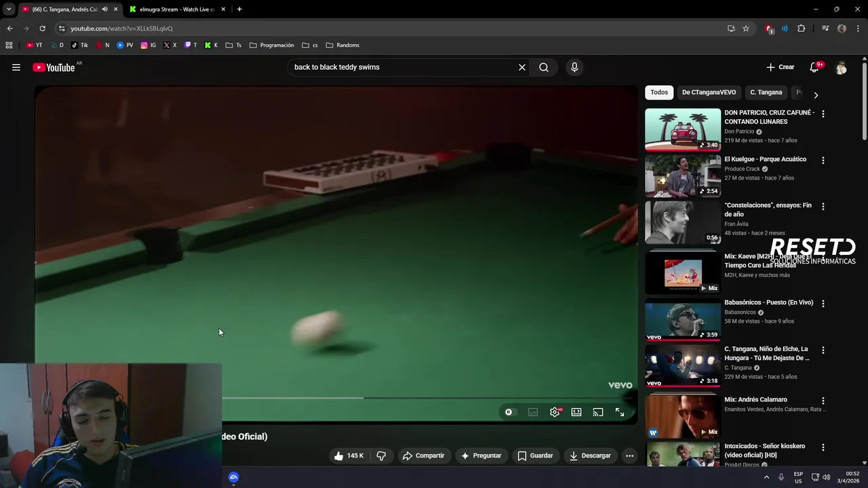Go to the YouTube home logo
The height and width of the screenshot is (488, 868).
click(x=54, y=67)
